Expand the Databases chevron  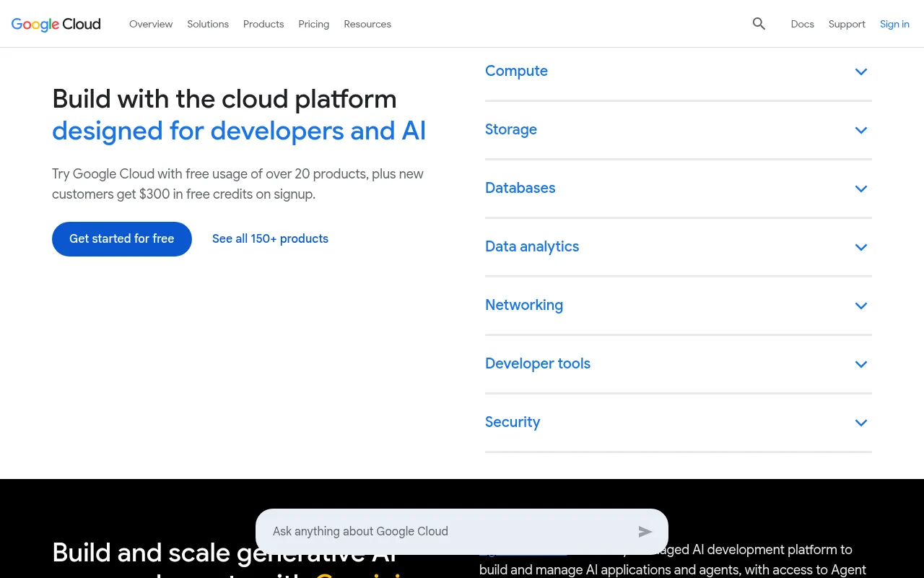tap(860, 189)
